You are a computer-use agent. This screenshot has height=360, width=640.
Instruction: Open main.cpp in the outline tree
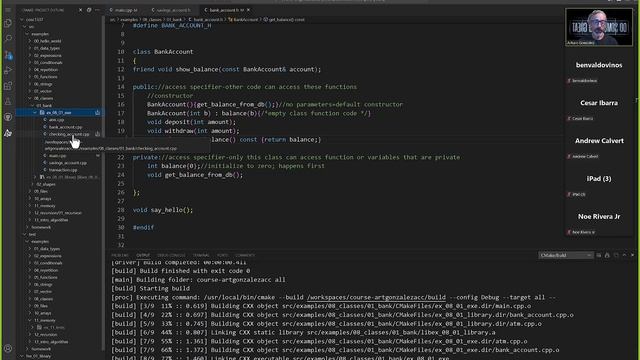[58, 156]
